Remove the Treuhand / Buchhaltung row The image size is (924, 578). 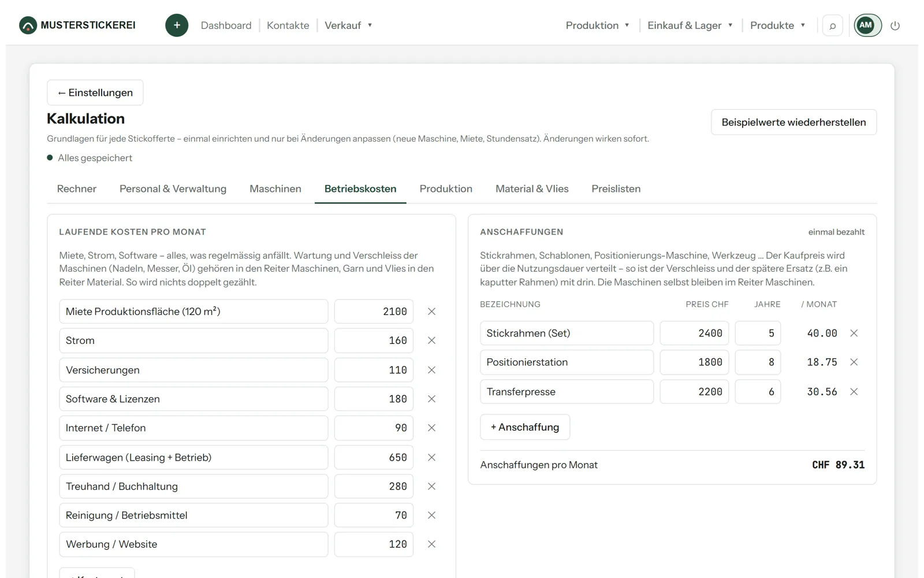tap(431, 486)
